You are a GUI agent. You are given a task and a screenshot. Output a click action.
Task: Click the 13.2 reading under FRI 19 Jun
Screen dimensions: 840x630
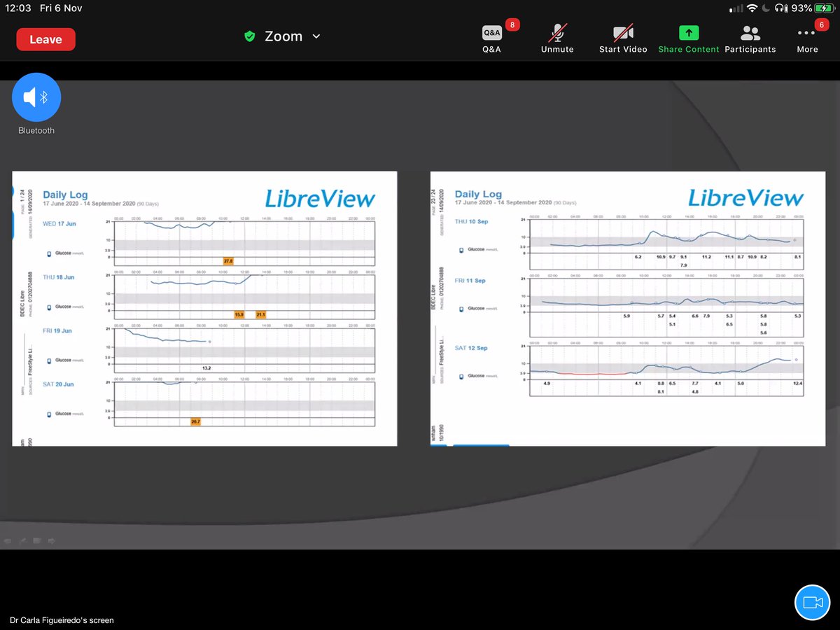tap(206, 367)
